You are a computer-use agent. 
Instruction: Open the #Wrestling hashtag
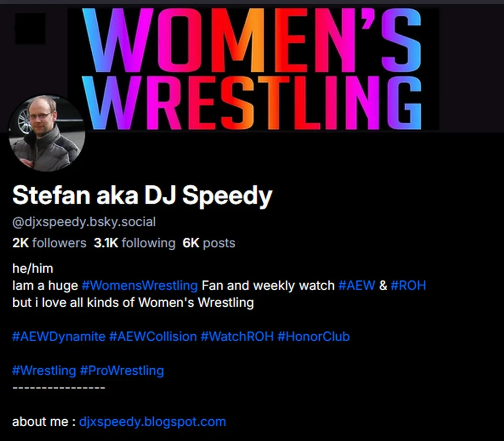point(44,371)
